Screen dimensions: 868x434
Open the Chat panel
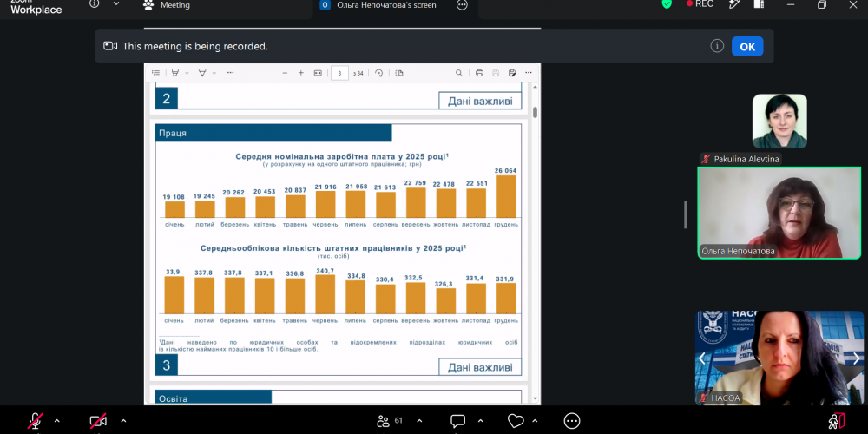(457, 421)
